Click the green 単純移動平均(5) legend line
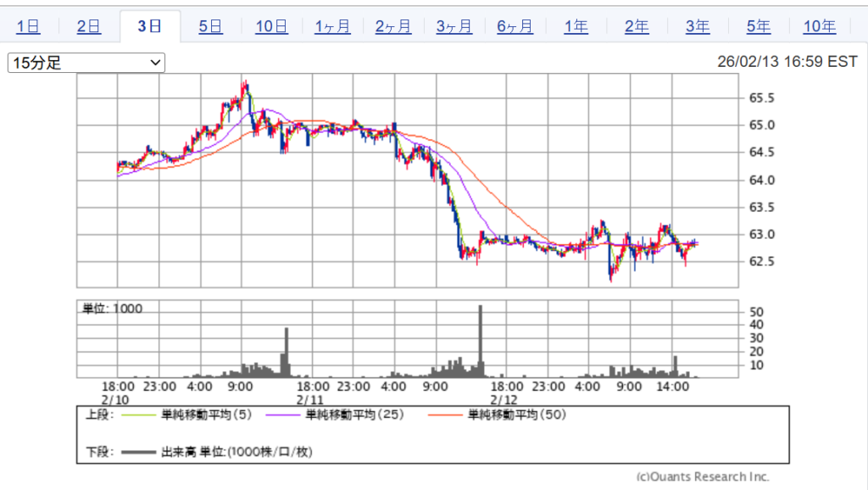This screenshot has height=490, width=868. pyautogui.click(x=136, y=415)
